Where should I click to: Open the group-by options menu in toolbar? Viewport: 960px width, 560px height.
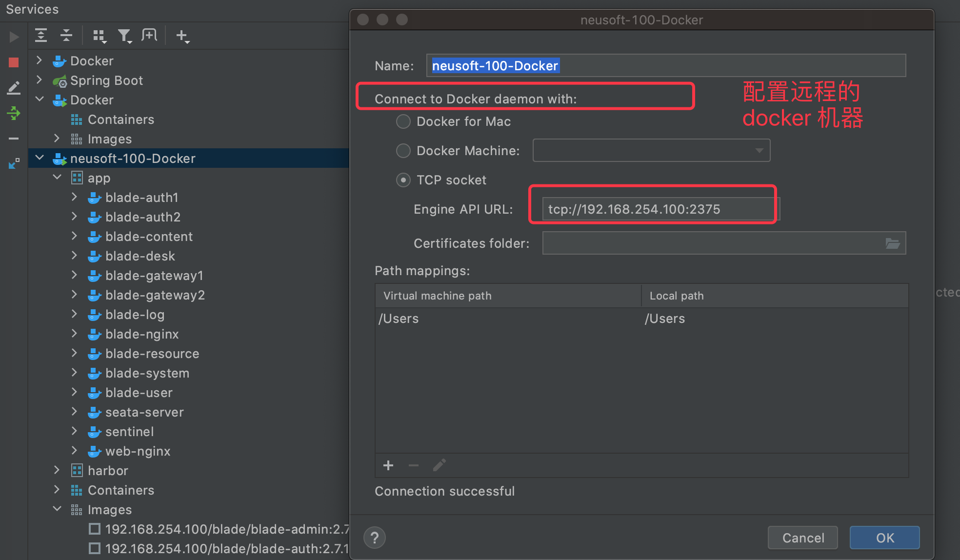[x=100, y=35]
